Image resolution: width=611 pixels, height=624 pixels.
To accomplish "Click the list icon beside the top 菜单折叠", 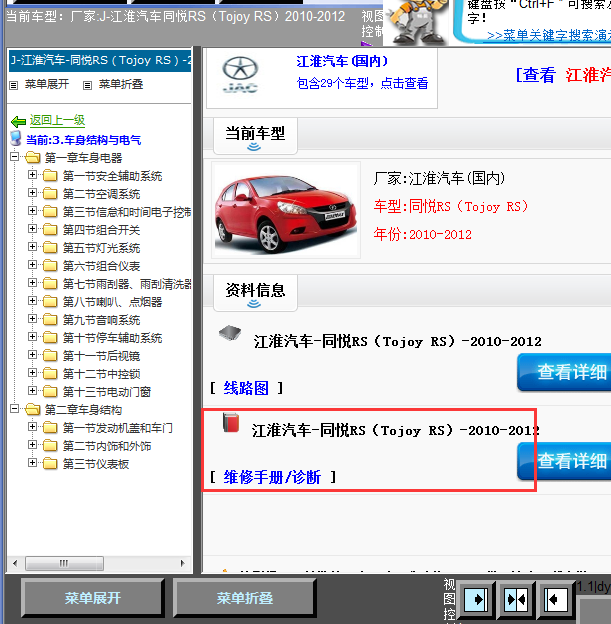I will coord(87,85).
